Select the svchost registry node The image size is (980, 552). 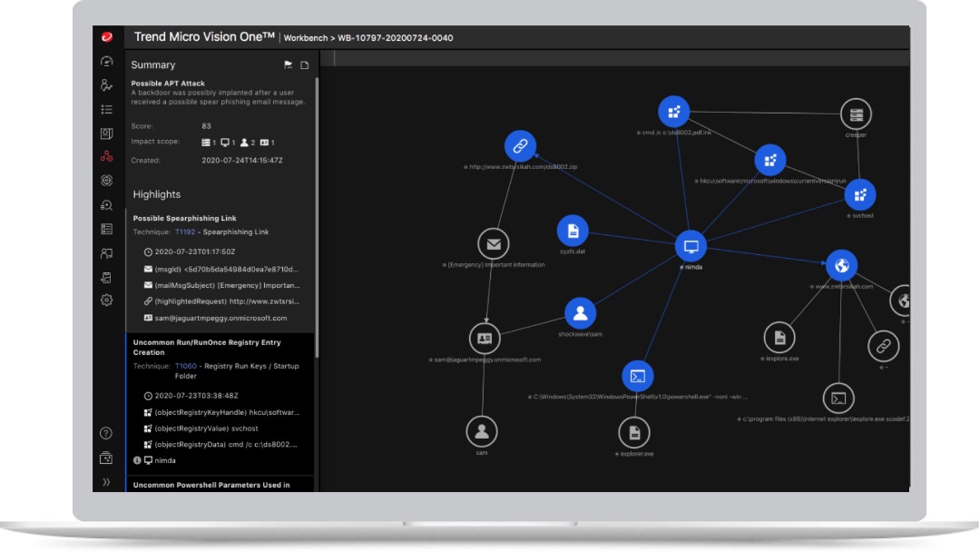860,195
